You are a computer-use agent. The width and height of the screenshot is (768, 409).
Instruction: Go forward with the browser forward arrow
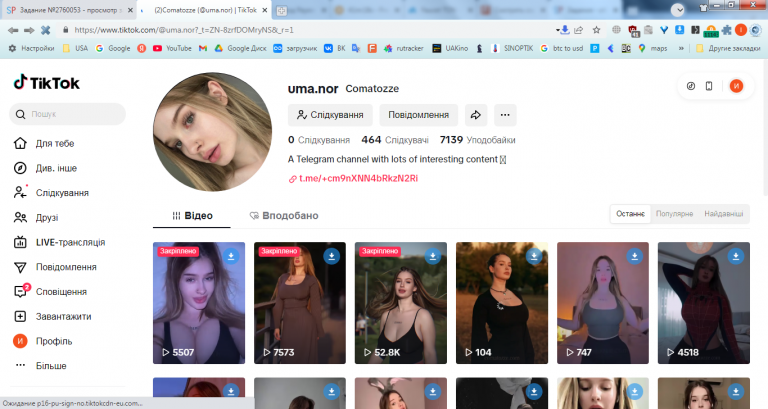tap(29, 30)
